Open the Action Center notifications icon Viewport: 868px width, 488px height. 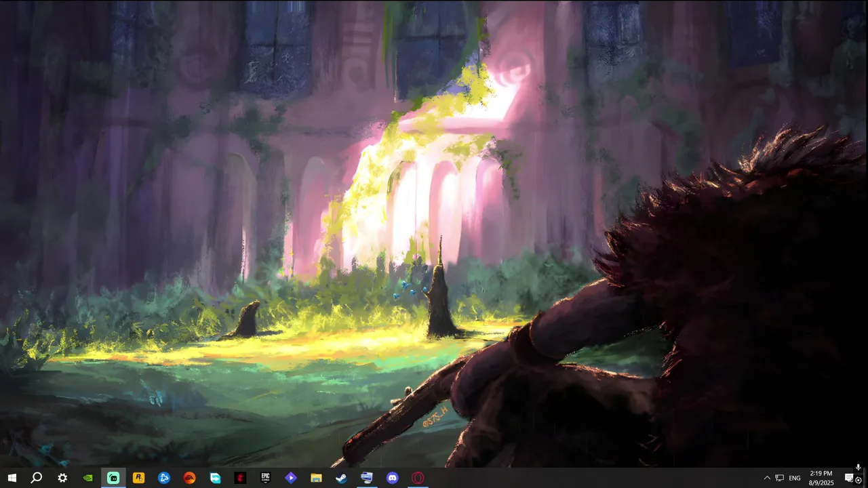click(848, 478)
